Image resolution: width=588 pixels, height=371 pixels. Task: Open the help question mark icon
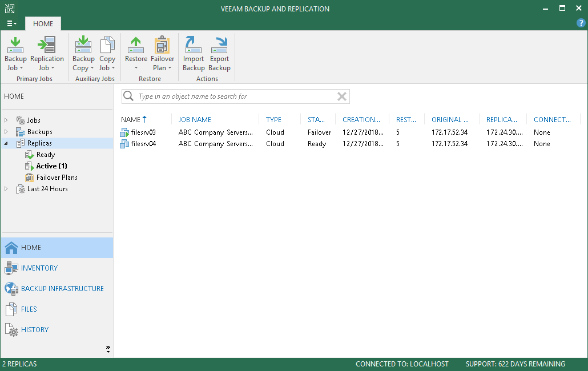pyautogui.click(x=581, y=23)
